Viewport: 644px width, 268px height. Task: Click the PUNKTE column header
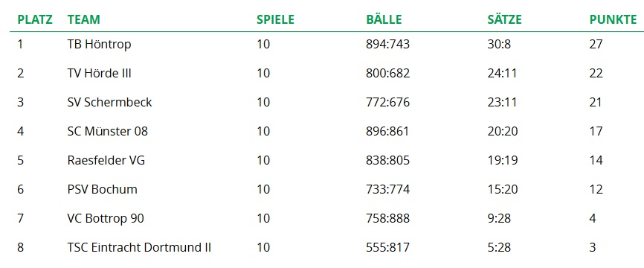point(614,19)
